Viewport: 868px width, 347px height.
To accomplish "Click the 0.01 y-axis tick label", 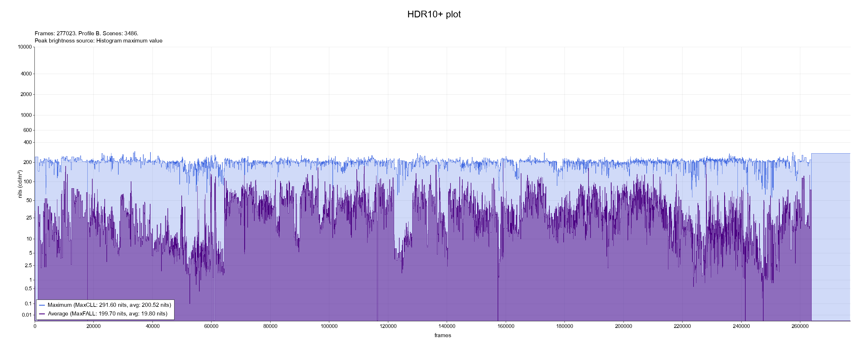I will click(x=27, y=315).
